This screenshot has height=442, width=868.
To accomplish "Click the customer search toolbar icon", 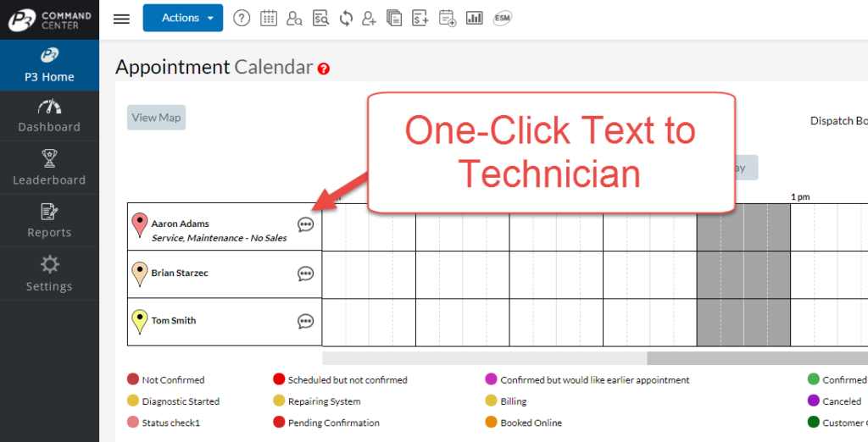I will (294, 19).
